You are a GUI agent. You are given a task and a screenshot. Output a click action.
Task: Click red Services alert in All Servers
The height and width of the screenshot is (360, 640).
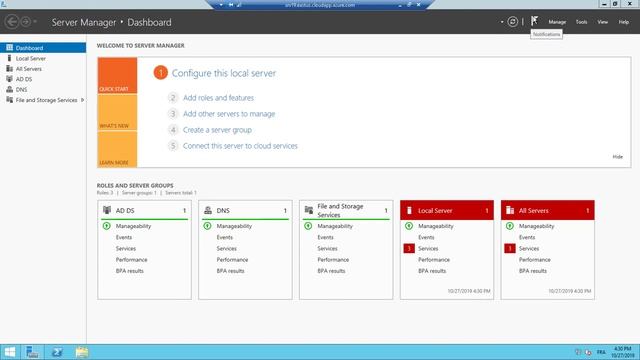point(510,248)
